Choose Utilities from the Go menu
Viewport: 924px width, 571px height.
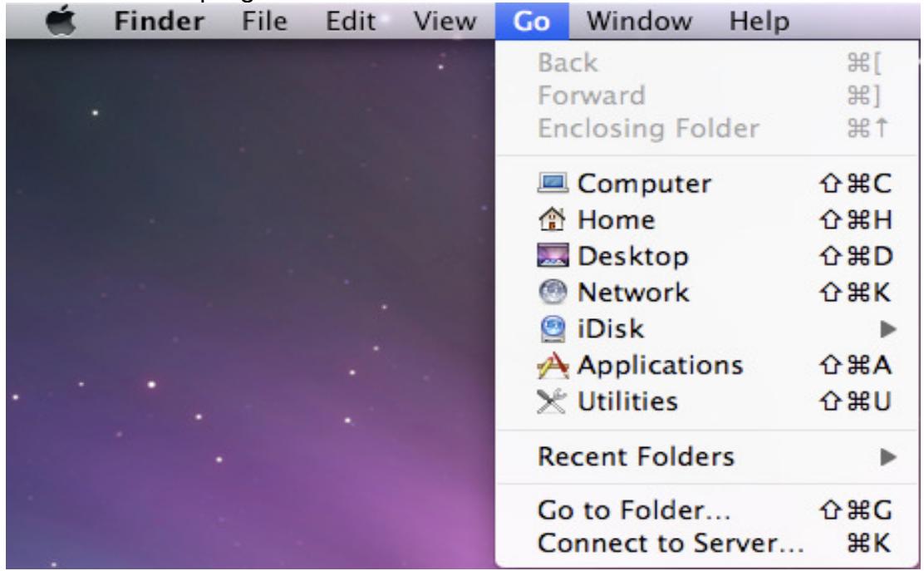coord(707,401)
